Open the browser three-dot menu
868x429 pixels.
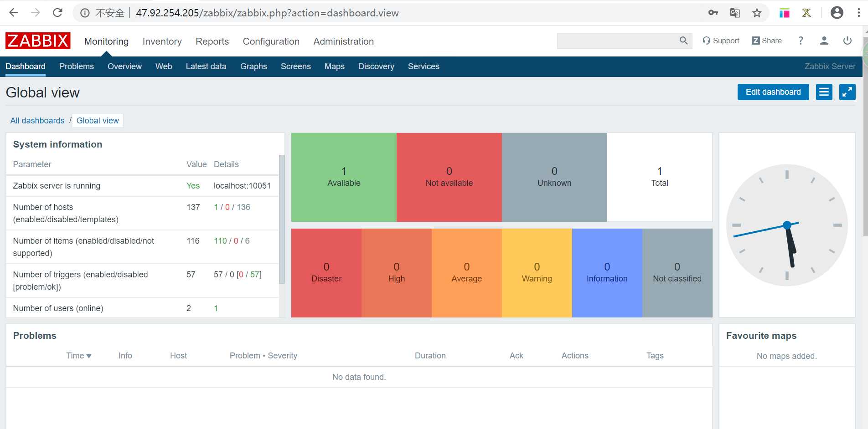pyautogui.click(x=859, y=13)
